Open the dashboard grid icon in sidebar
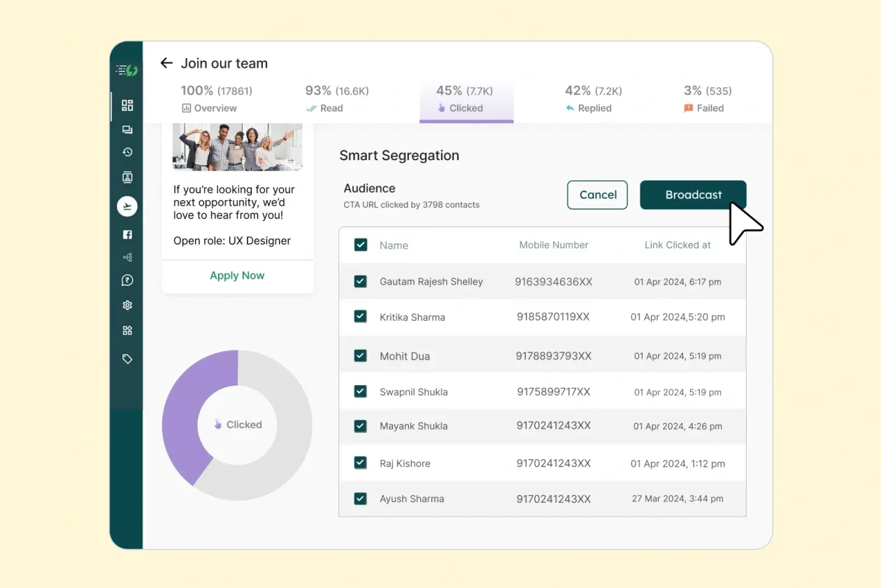This screenshot has height=588, width=881. 127,105
